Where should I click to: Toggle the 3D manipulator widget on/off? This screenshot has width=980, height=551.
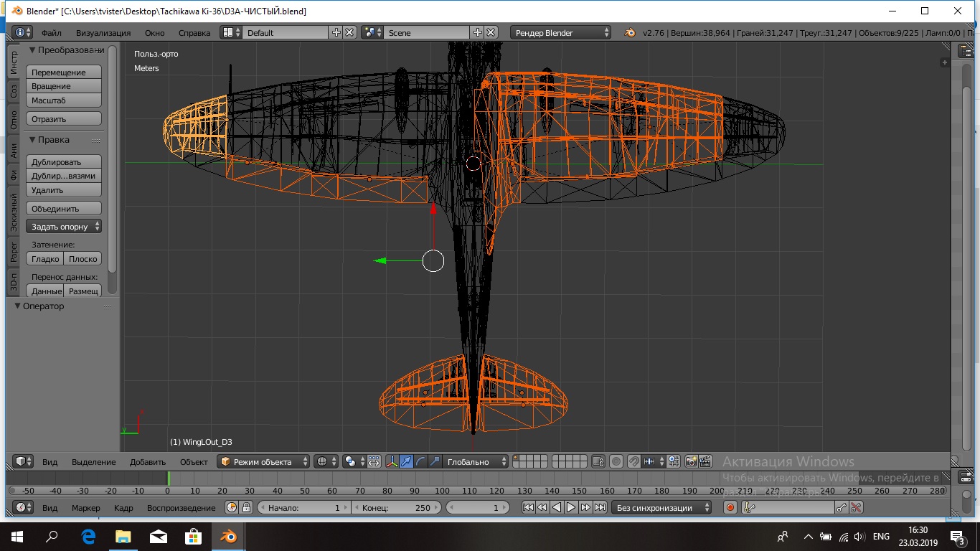(x=392, y=461)
